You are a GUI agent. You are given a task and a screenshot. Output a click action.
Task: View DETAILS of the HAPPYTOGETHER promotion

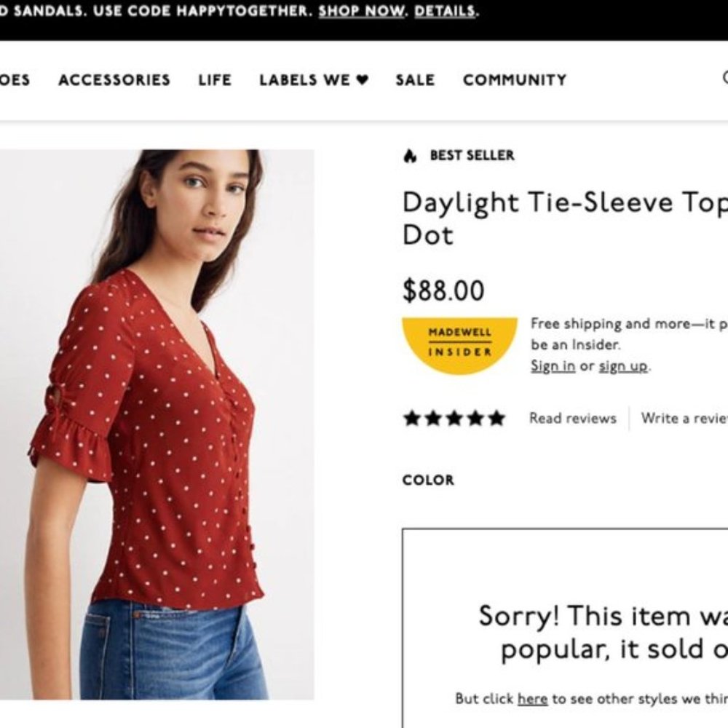pyautogui.click(x=445, y=11)
